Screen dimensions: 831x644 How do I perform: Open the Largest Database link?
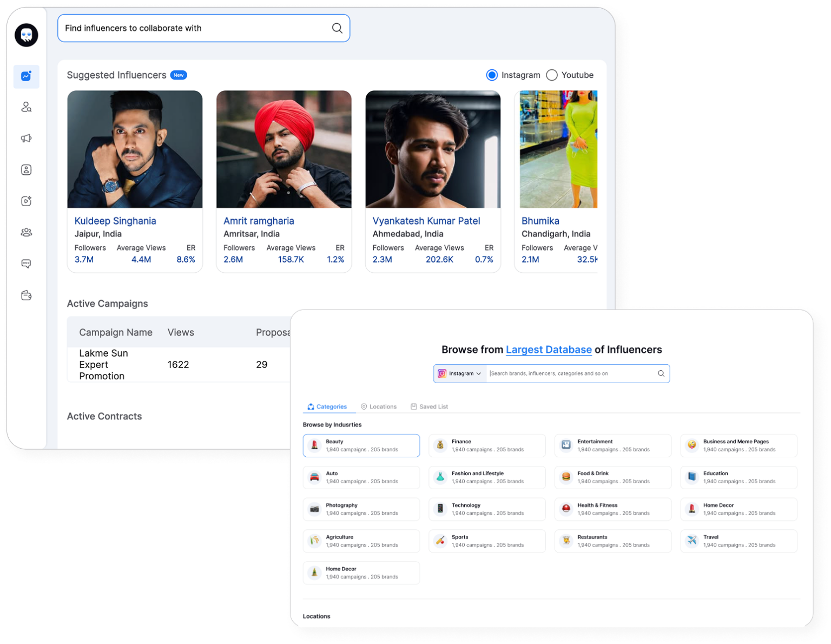pyautogui.click(x=549, y=350)
